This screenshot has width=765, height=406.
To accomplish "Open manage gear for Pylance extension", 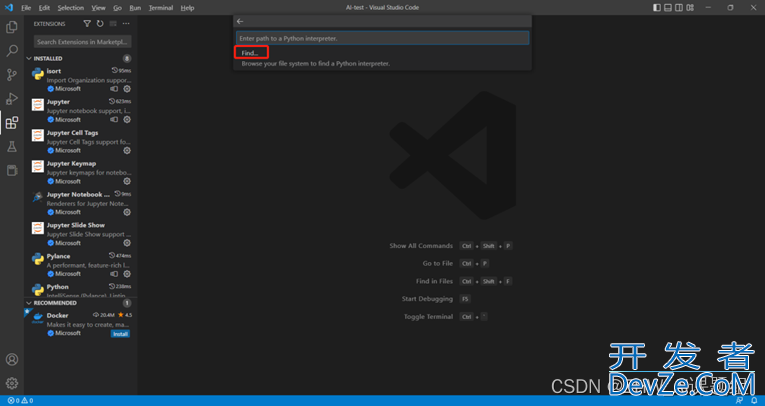I will (x=127, y=274).
